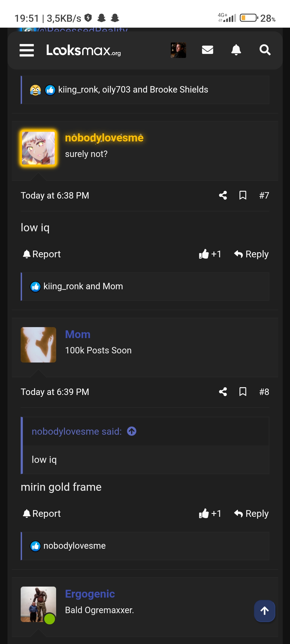Open Looksmax.org home logo
The height and width of the screenshot is (644, 290).
(84, 50)
